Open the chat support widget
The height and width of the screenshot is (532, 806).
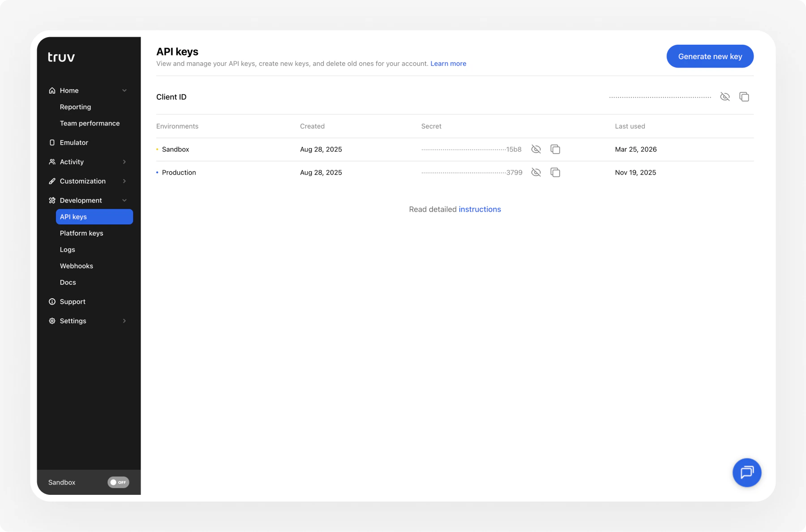(x=746, y=472)
